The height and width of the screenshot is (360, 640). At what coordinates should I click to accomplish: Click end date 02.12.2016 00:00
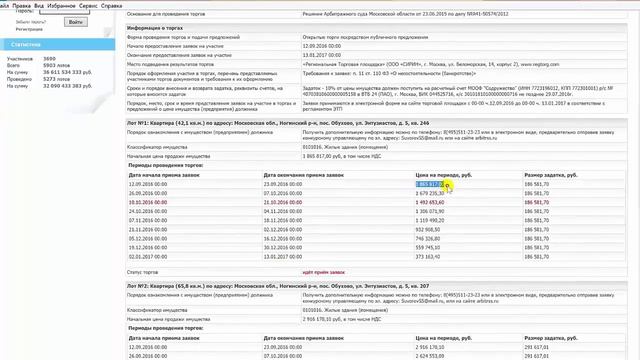tap(283, 230)
